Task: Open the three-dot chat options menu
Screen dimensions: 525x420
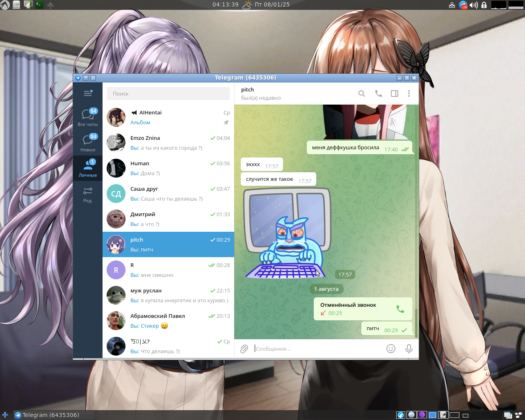Action: tap(409, 94)
